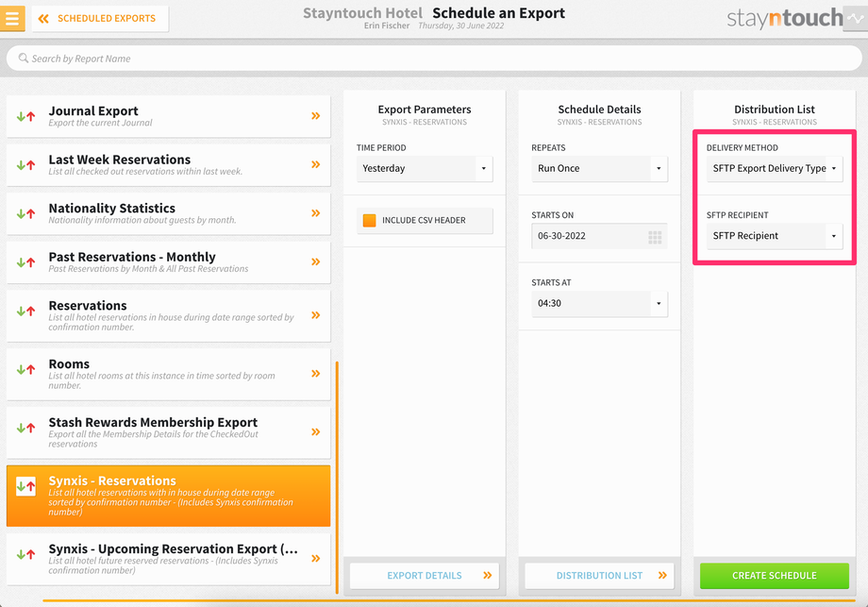Click the Stayntouch Hotel name in header
This screenshot has height=607, width=868.
tap(362, 12)
